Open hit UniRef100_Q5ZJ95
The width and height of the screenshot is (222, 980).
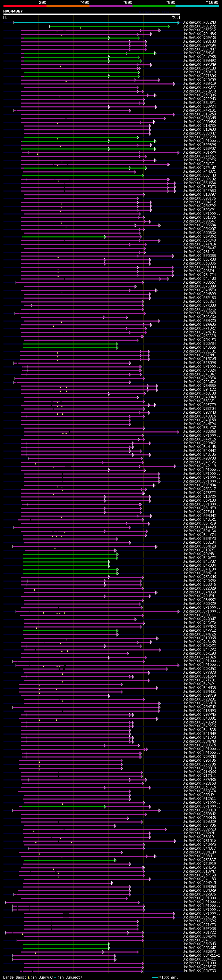[x=199, y=917]
